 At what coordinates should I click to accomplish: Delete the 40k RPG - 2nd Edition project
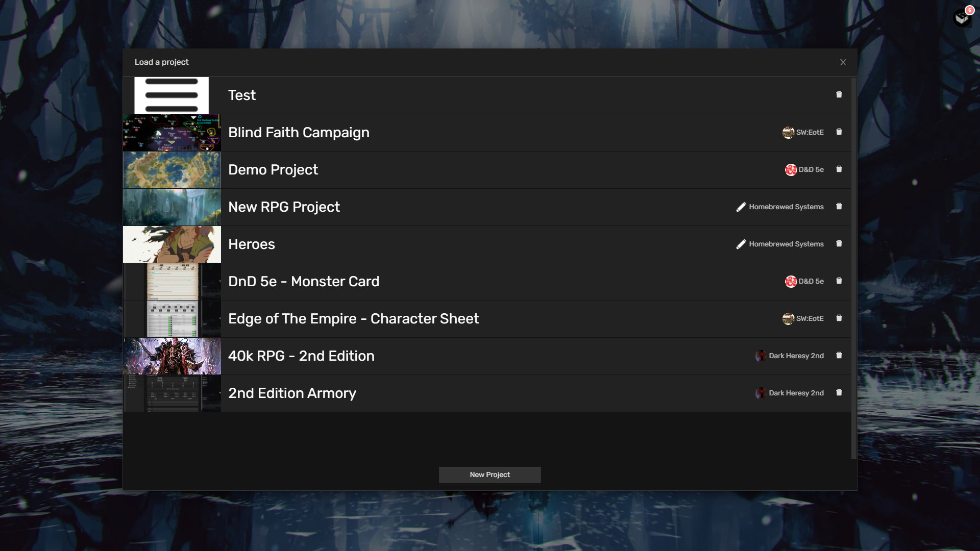click(839, 355)
